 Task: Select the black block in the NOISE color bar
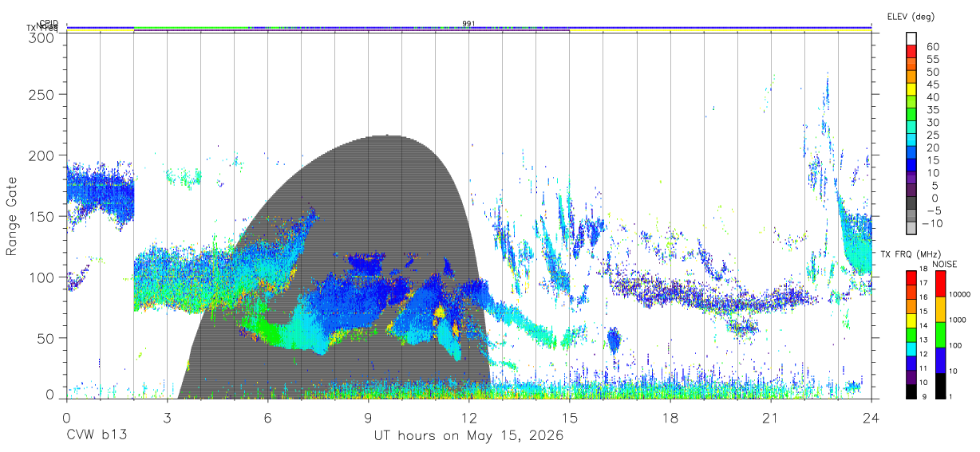[941, 386]
